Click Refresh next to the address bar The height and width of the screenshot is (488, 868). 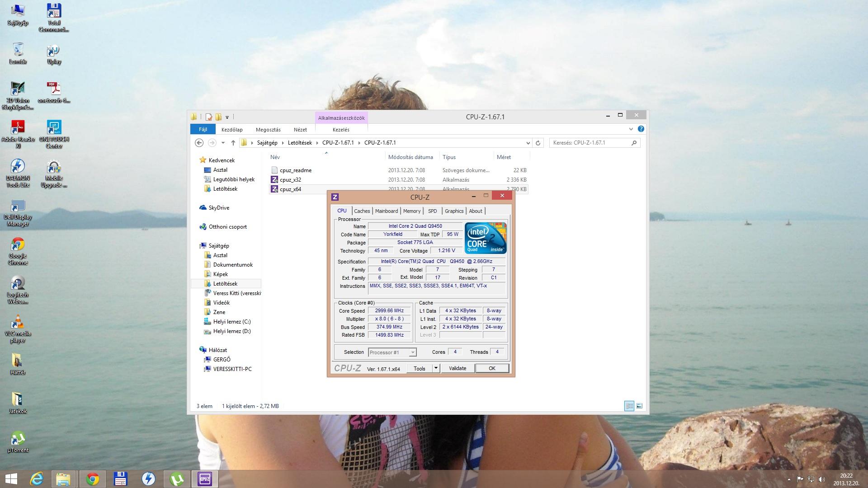(x=538, y=143)
